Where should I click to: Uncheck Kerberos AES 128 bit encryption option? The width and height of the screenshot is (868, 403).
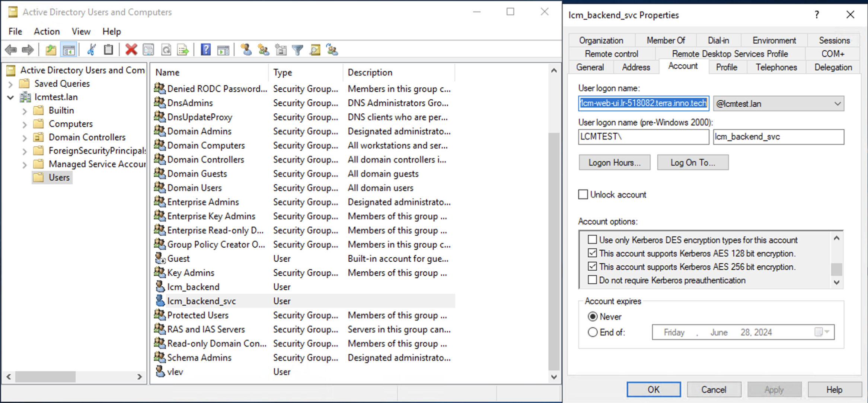click(x=592, y=254)
